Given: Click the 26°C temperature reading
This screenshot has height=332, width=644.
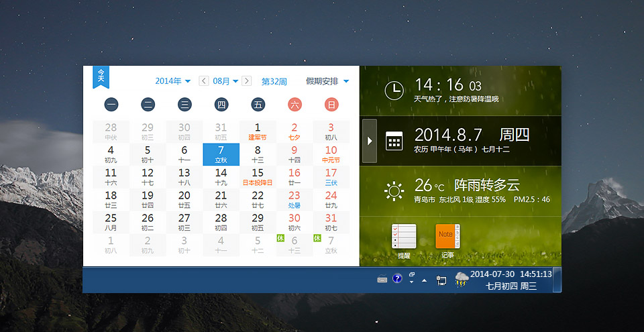Looking at the screenshot, I should [429, 185].
